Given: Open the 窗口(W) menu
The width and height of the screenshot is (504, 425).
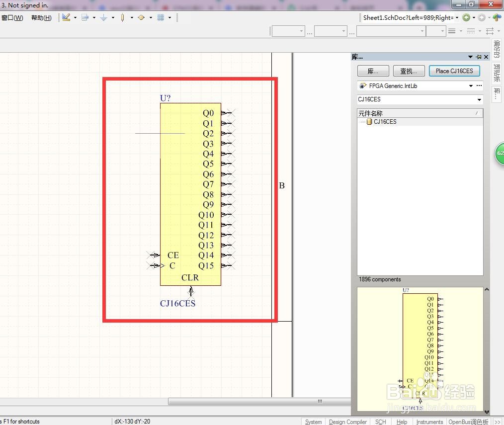Looking at the screenshot, I should point(12,18).
